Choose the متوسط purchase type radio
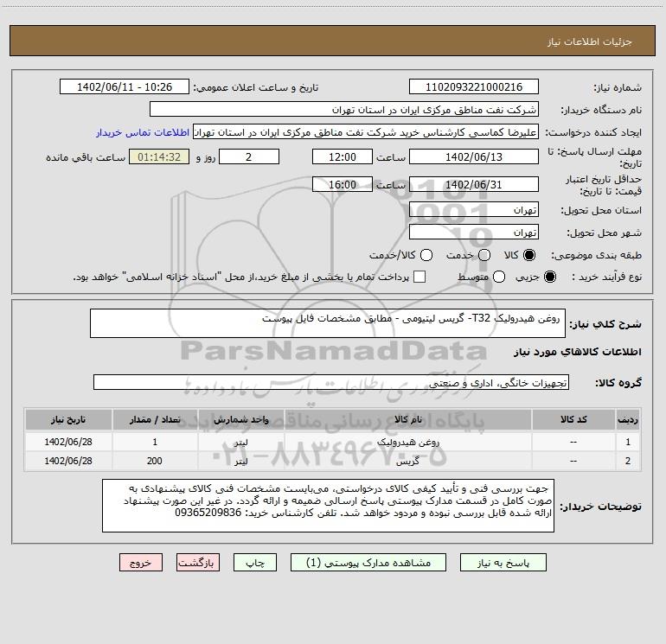This screenshot has width=666, height=644. point(499,277)
